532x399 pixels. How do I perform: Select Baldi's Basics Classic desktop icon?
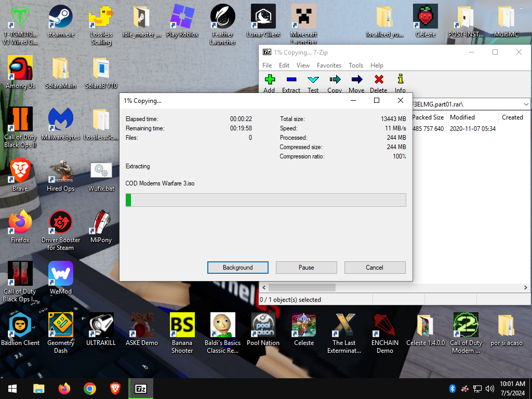pyautogui.click(x=222, y=333)
